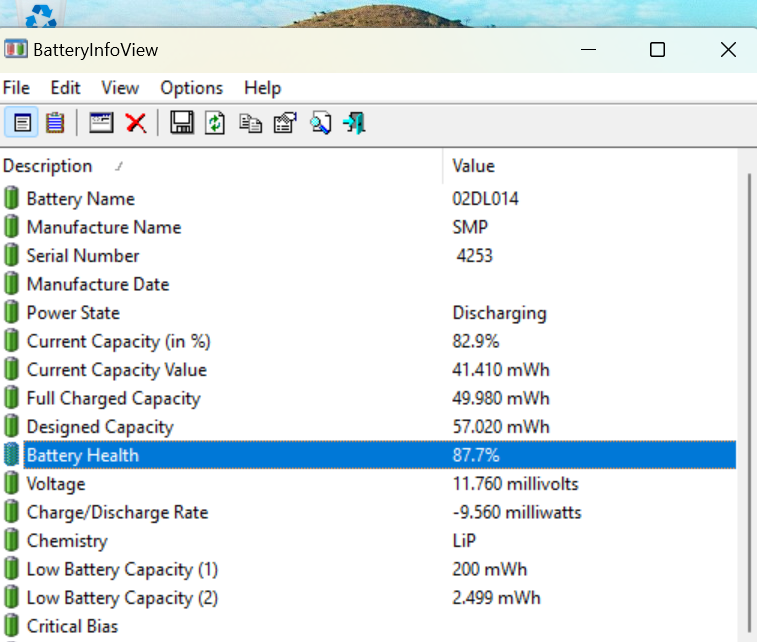Select the Manufacture Name row text
This screenshot has height=642, width=757.
point(104,227)
